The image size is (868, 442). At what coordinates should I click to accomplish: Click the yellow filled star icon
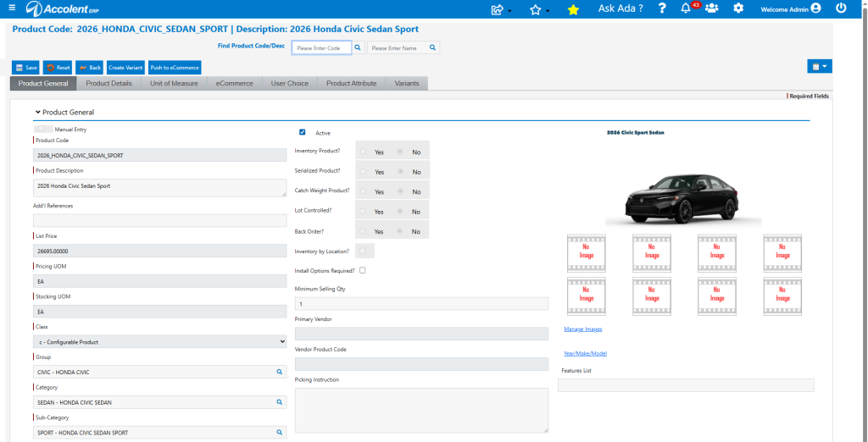tap(574, 9)
